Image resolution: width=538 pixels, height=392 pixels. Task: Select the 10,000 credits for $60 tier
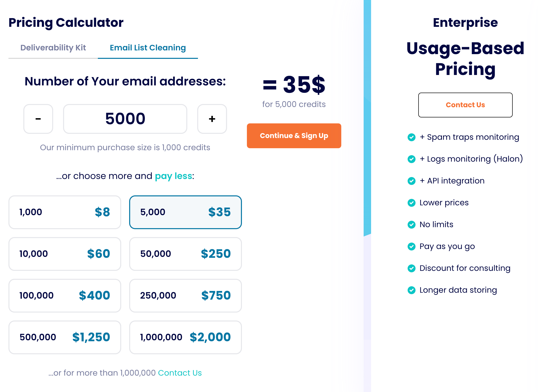click(x=65, y=254)
